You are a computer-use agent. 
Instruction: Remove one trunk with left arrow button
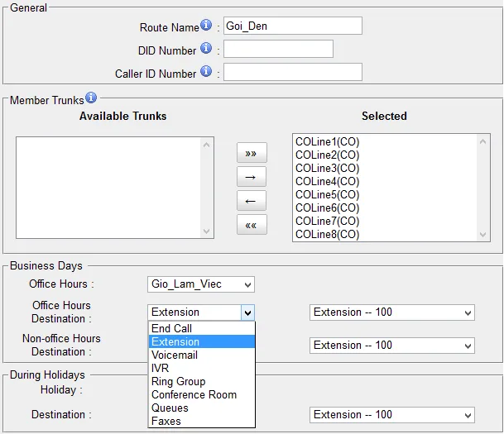[252, 201]
